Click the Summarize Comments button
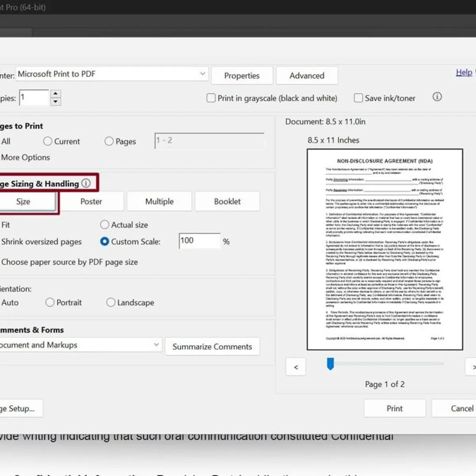The image size is (476, 476). (212, 347)
